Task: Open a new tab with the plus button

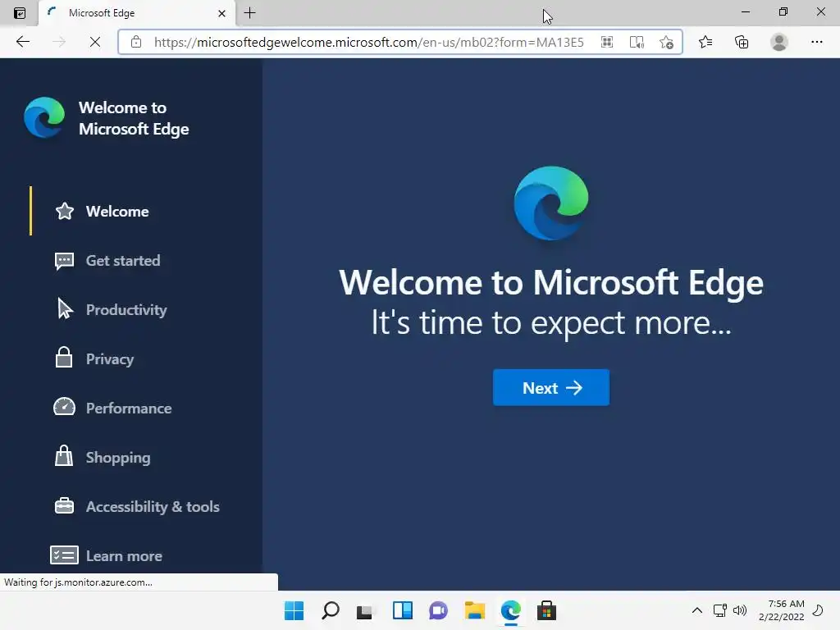Action: click(249, 13)
